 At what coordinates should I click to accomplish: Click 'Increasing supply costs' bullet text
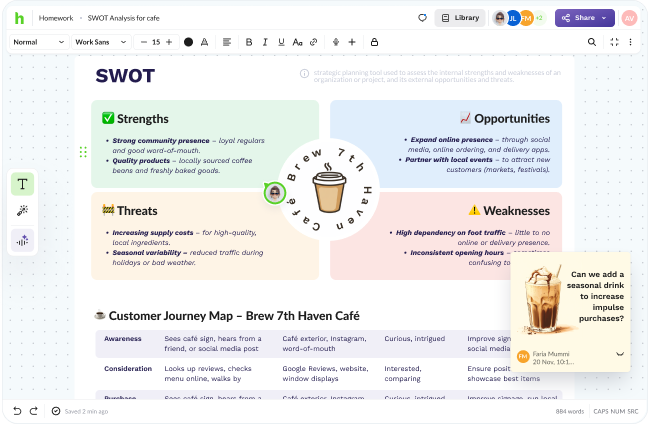(x=153, y=233)
